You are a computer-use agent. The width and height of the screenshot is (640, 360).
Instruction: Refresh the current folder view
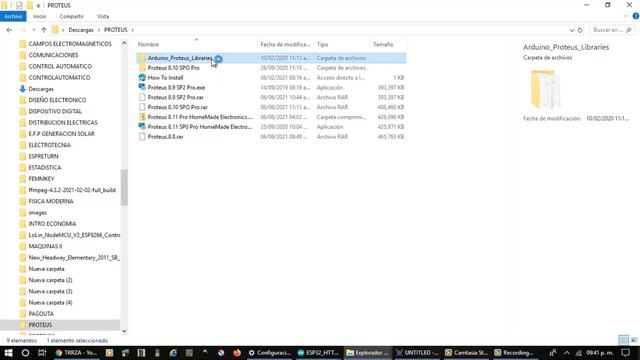[x=580, y=30]
